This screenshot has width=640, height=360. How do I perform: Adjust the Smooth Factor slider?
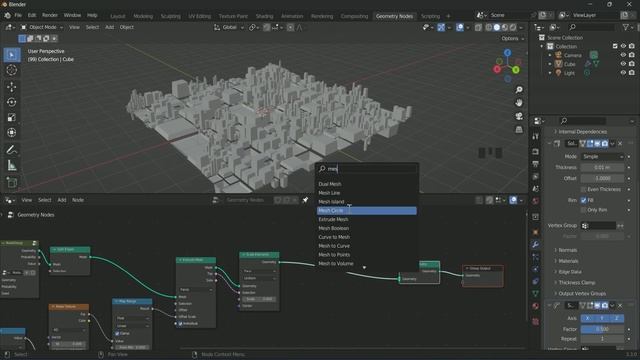pyautogui.click(x=602, y=329)
